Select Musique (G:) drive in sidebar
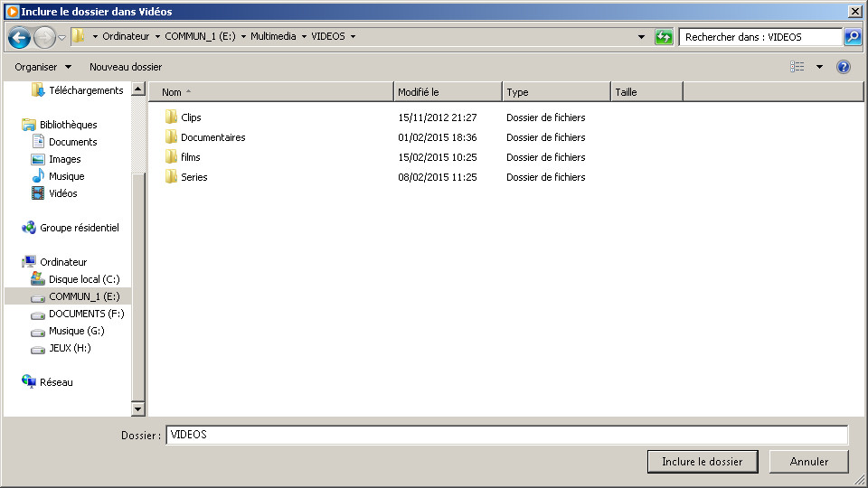 77,331
